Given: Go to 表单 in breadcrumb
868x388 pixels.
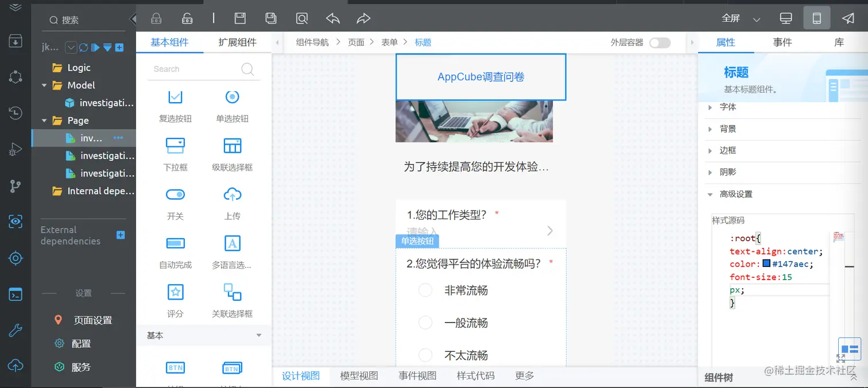Looking at the screenshot, I should tap(389, 42).
